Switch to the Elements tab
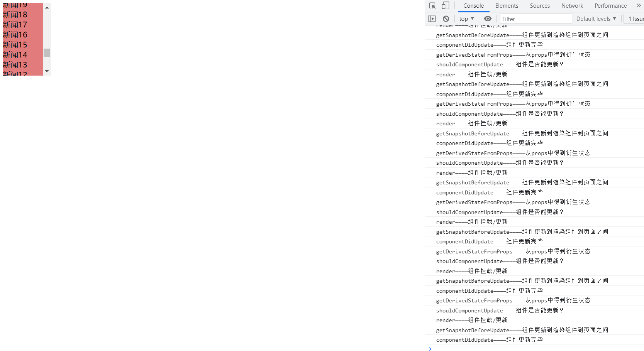Screen dimensions: 644x351 507,6
